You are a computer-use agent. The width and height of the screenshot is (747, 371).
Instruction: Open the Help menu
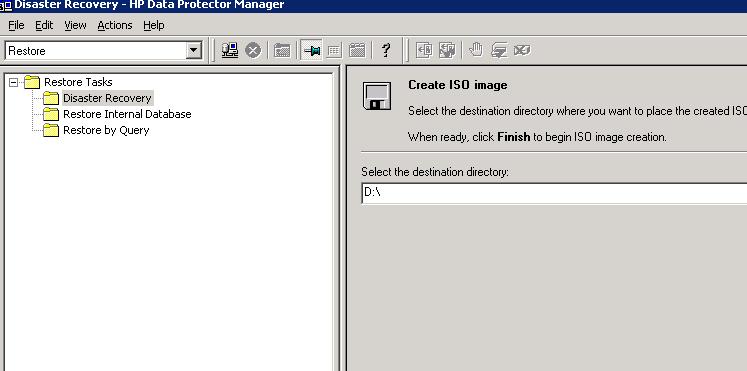click(154, 25)
